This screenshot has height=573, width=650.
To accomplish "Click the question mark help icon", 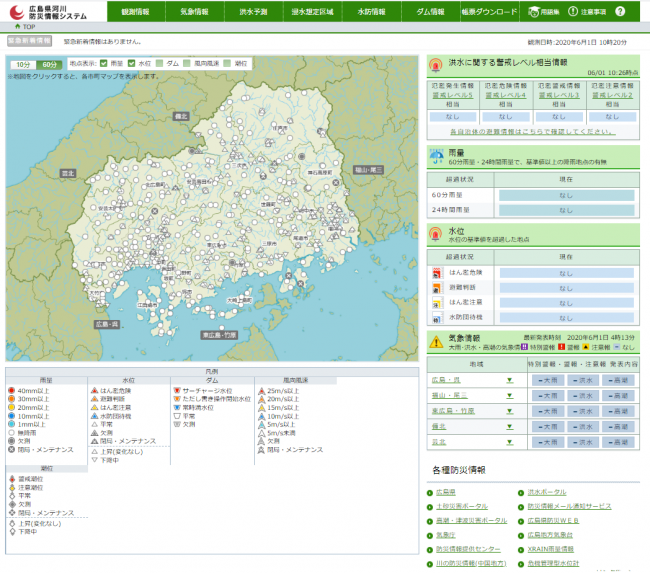I will [620, 11].
